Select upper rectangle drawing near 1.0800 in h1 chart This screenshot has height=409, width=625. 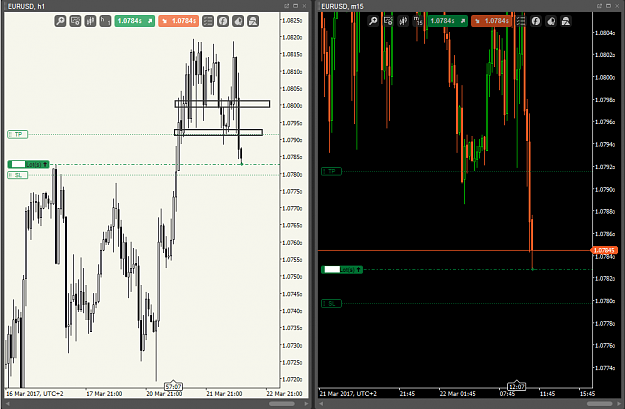(x=222, y=104)
